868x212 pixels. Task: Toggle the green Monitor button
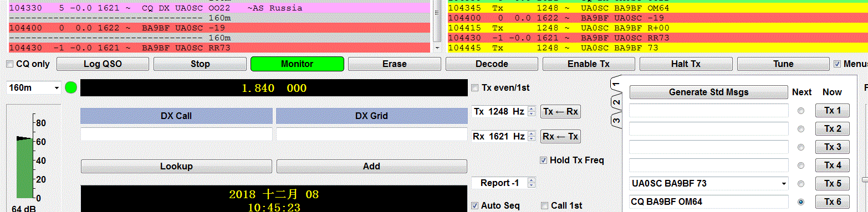297,64
